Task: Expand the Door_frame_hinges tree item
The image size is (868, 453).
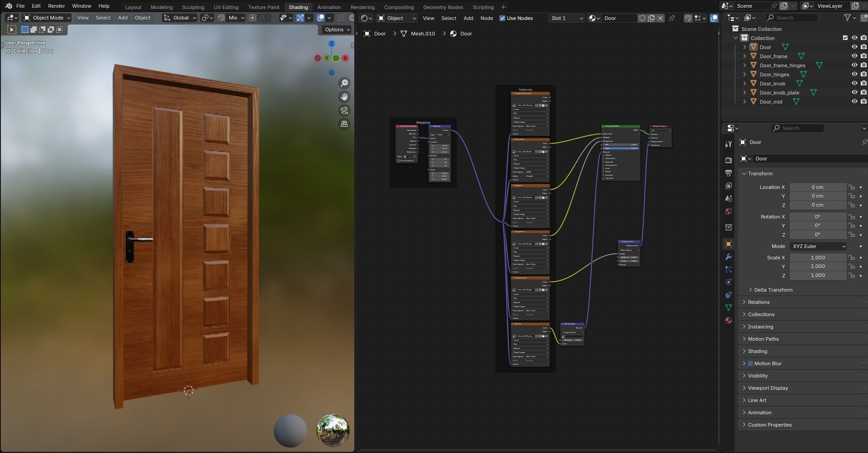Action: coord(744,65)
